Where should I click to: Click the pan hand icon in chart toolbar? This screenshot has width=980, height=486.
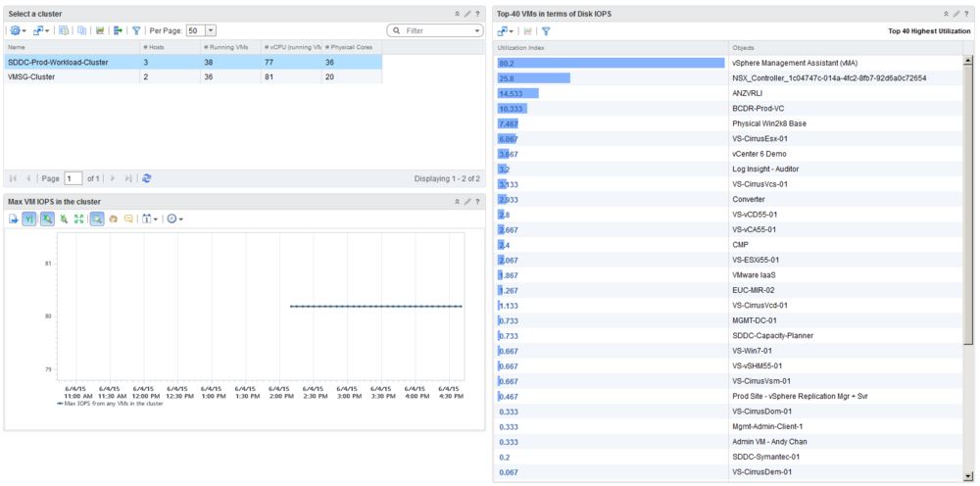click(x=114, y=219)
